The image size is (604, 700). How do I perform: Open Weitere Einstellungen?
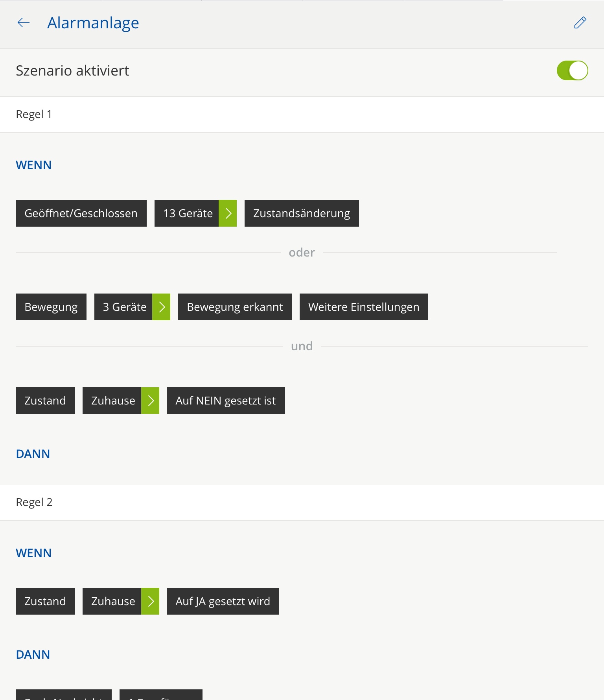tap(364, 307)
